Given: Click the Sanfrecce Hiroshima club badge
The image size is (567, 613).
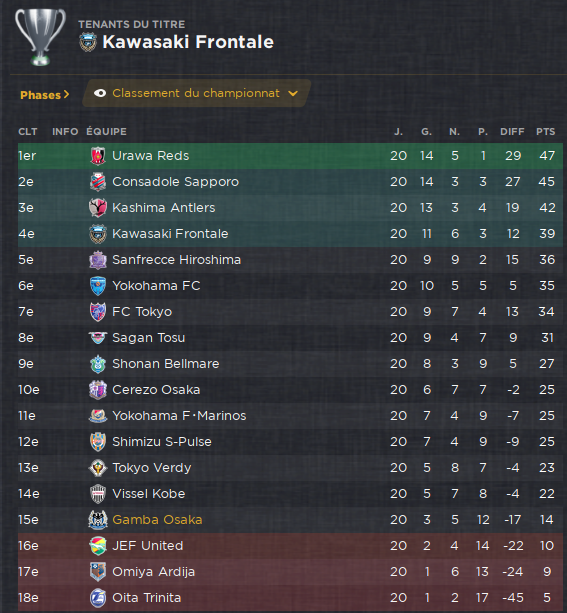Looking at the screenshot, I should [98, 260].
